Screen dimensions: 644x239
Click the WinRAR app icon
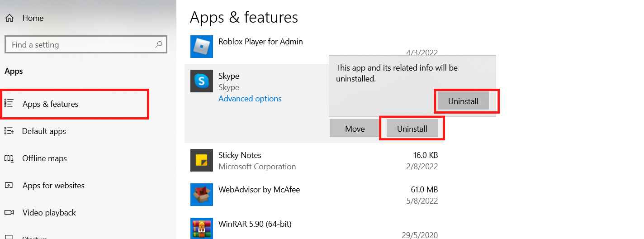[x=202, y=228]
